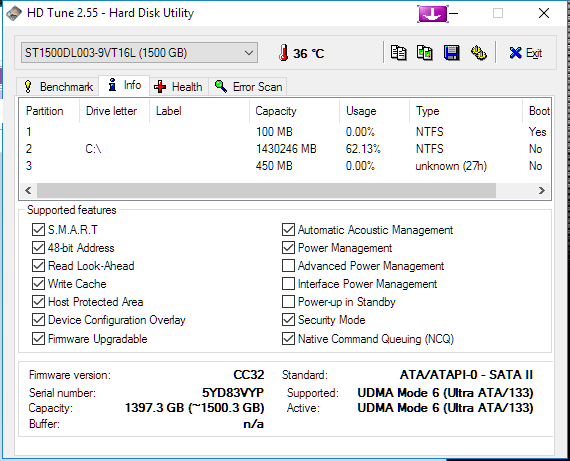Click the Boot column header
570x461 pixels.
[537, 111]
